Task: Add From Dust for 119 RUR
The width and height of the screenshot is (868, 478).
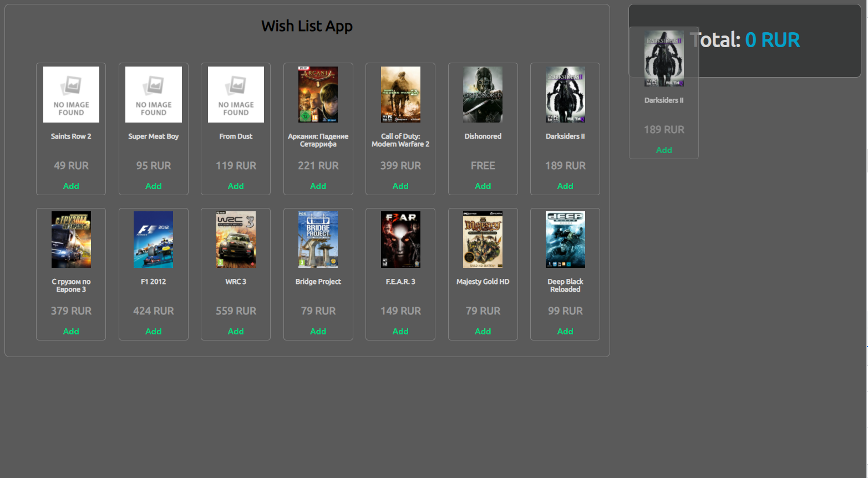Action: click(x=236, y=186)
